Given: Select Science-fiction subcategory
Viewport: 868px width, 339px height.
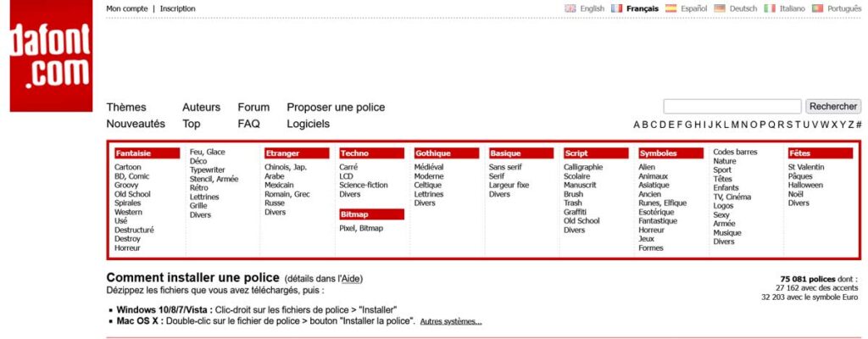Looking at the screenshot, I should coord(364,185).
